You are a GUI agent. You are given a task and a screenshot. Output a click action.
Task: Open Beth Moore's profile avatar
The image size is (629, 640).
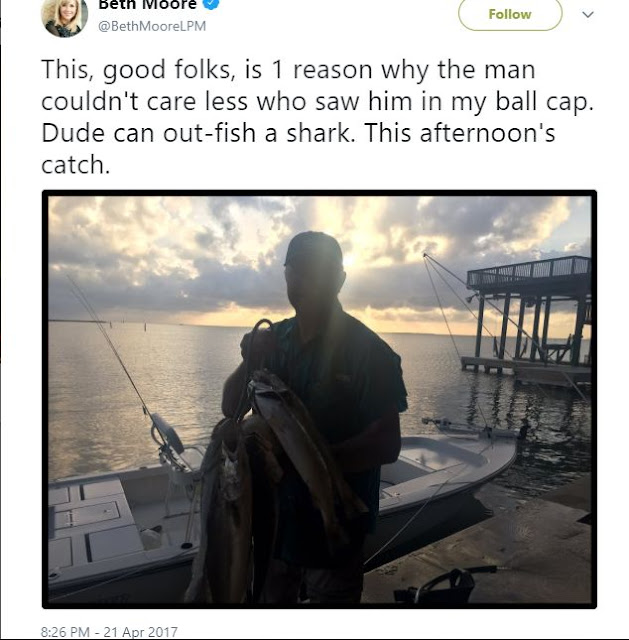tap(64, 16)
